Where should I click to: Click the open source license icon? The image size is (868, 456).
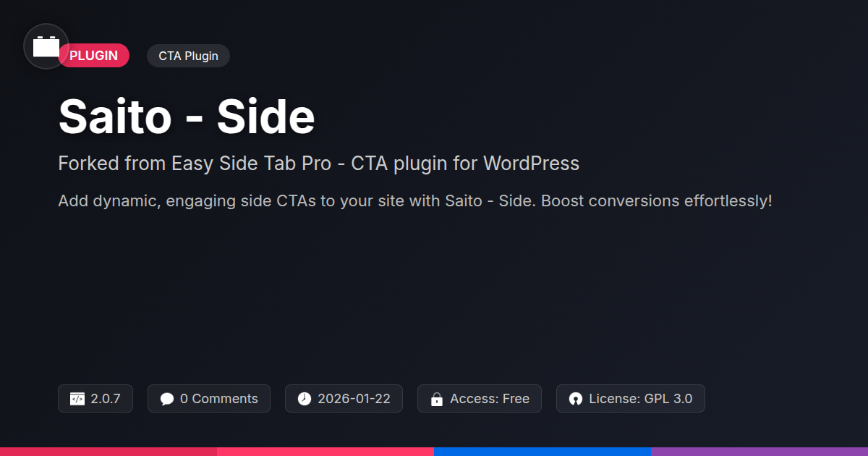(576, 399)
